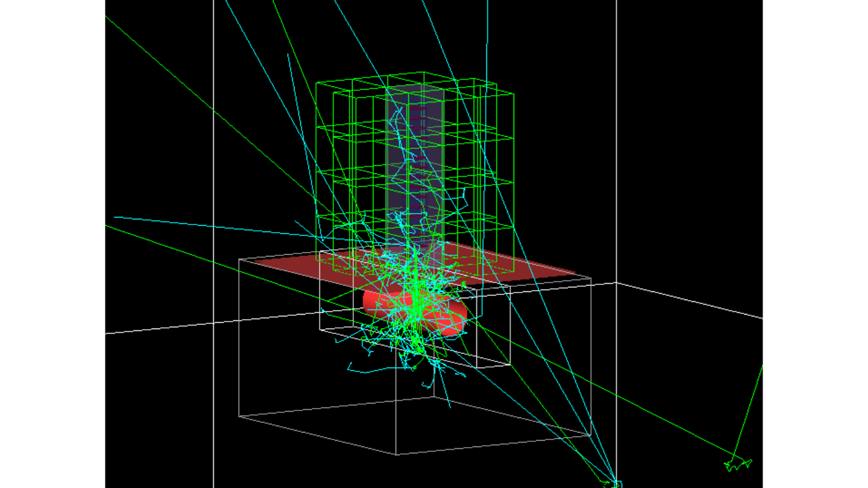The image size is (868, 488).
Task: Click the near-horizontal cyan track on the left
Action: (189, 223)
